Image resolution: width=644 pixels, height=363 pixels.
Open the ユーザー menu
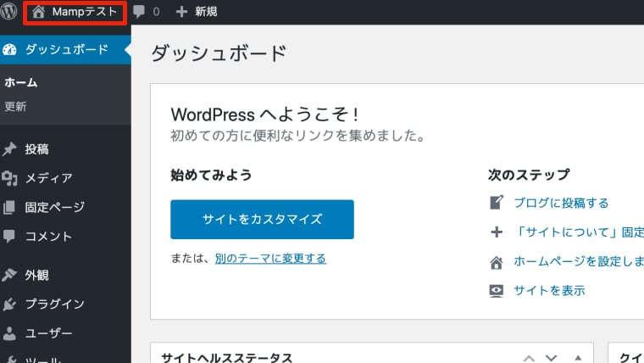pos(48,333)
